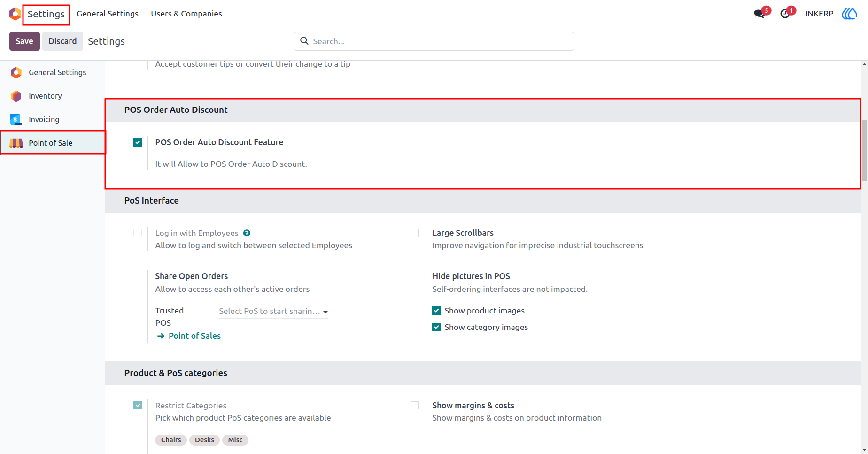Click the Misc category tag
868x454 pixels.
[x=235, y=440]
